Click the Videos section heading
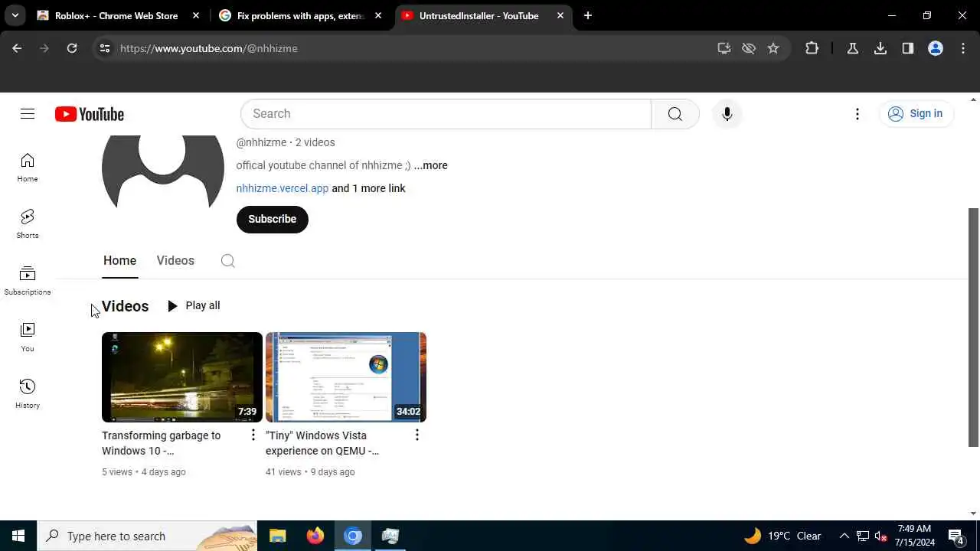 125,306
